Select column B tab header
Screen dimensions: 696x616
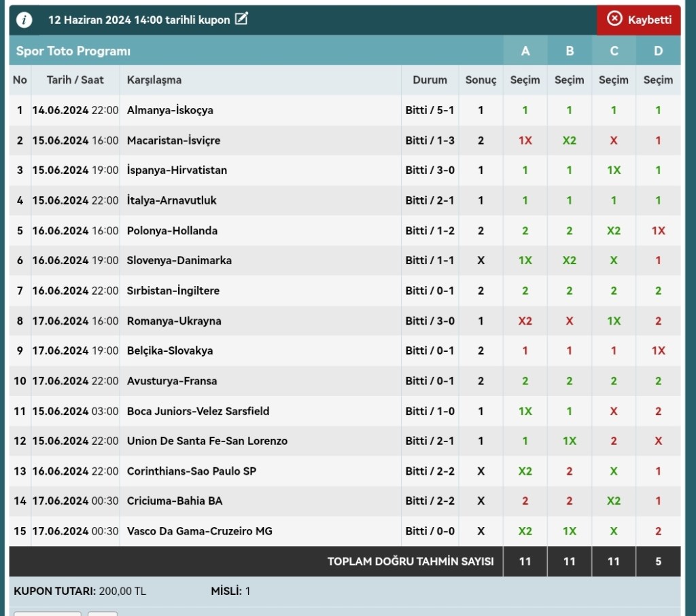click(x=569, y=51)
